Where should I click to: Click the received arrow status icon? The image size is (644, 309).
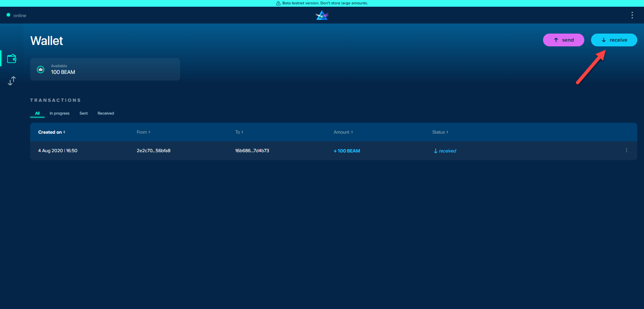(435, 151)
